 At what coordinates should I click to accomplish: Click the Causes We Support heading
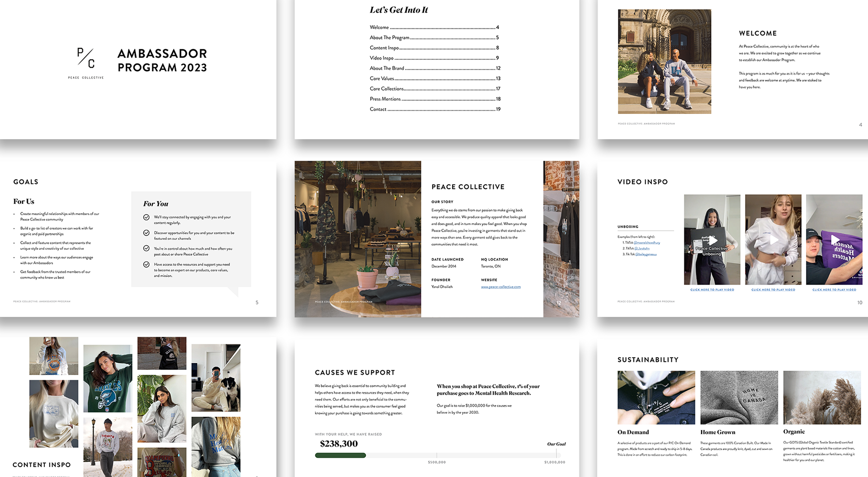[x=355, y=373]
